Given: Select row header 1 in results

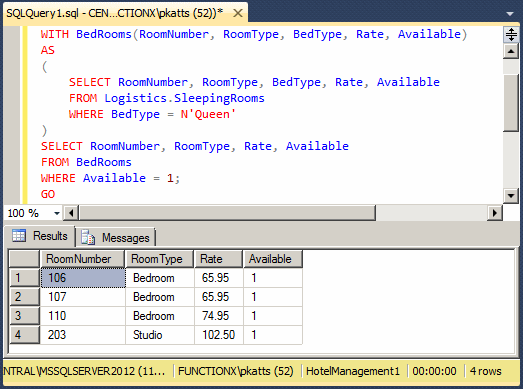Looking at the screenshot, I should point(25,278).
